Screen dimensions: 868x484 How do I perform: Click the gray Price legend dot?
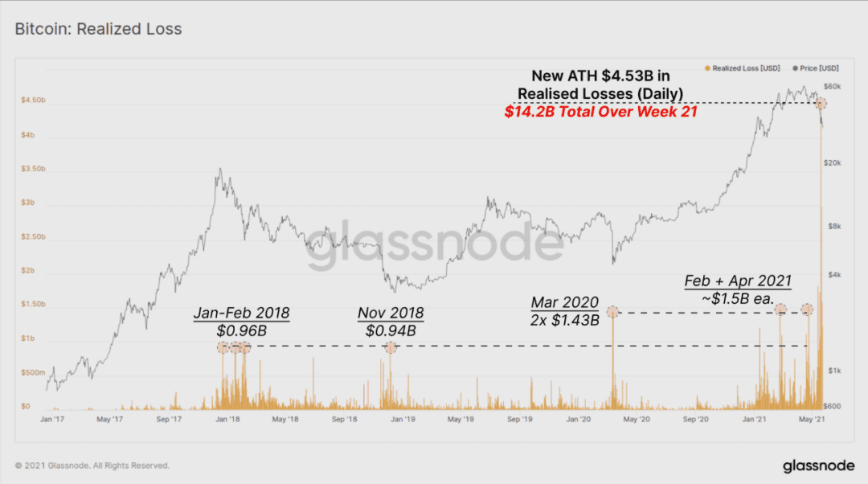point(795,68)
